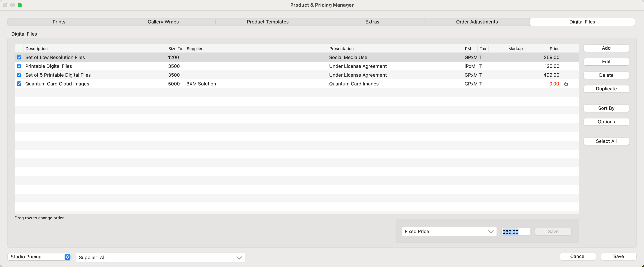The image size is (644, 267).
Task: Uncheck Set of Low Resolution Files checkbox
Action: click(19, 57)
